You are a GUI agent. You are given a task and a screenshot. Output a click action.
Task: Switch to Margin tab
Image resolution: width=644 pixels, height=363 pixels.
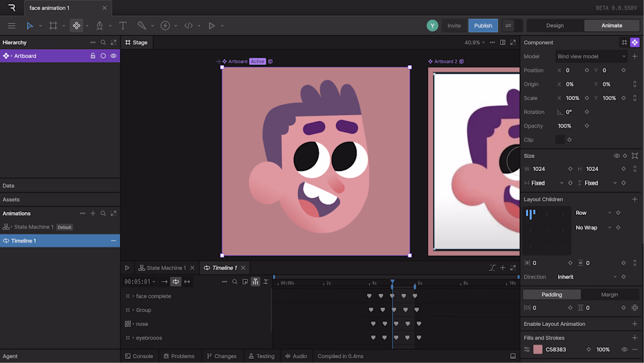tap(609, 294)
